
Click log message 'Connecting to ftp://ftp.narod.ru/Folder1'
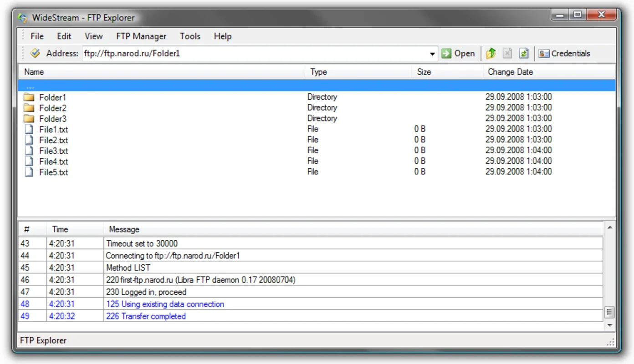coord(173,256)
